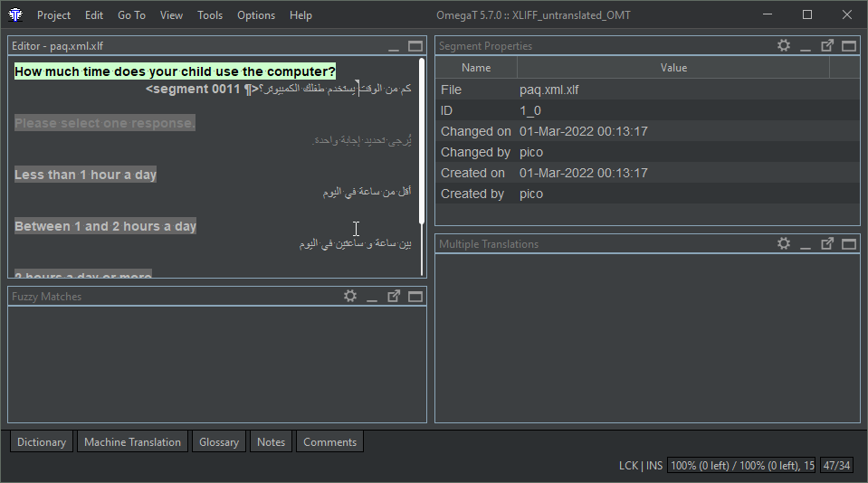The width and height of the screenshot is (868, 483).
Task: Click the LCK lock indicator
Action: pos(628,465)
